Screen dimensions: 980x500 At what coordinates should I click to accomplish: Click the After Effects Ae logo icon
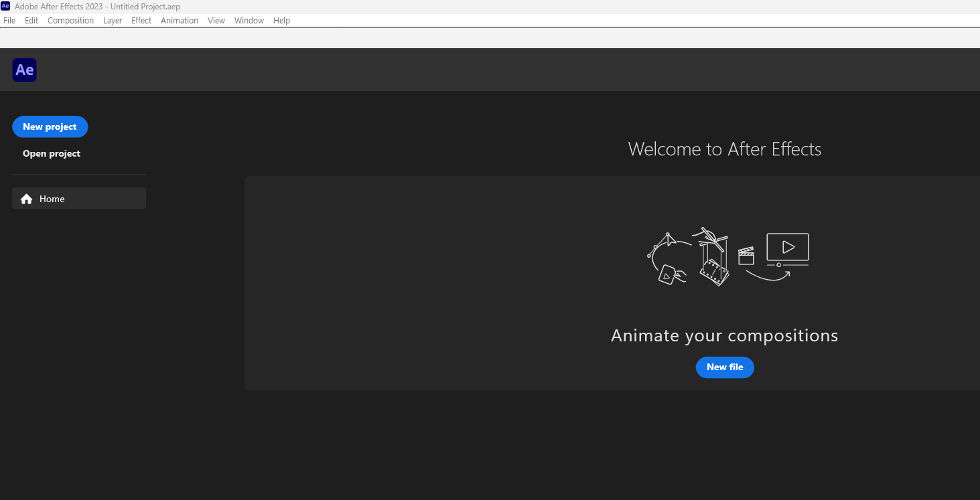[24, 70]
